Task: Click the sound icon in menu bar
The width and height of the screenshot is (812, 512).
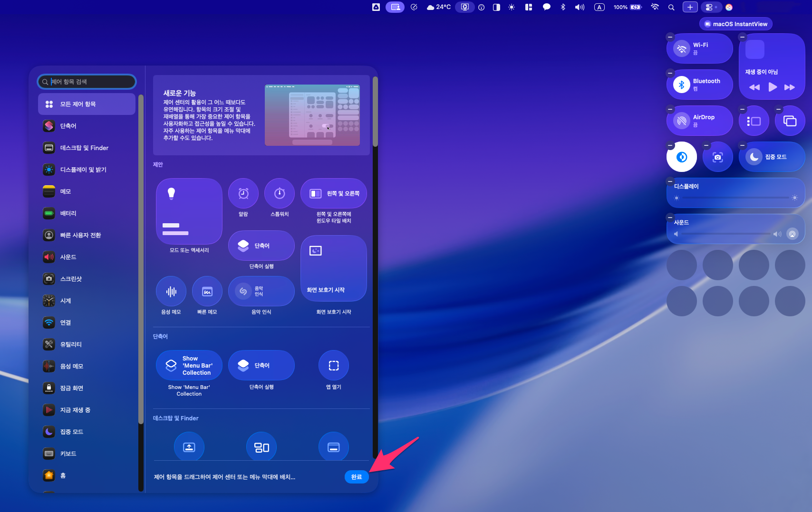Action: pyautogui.click(x=580, y=7)
